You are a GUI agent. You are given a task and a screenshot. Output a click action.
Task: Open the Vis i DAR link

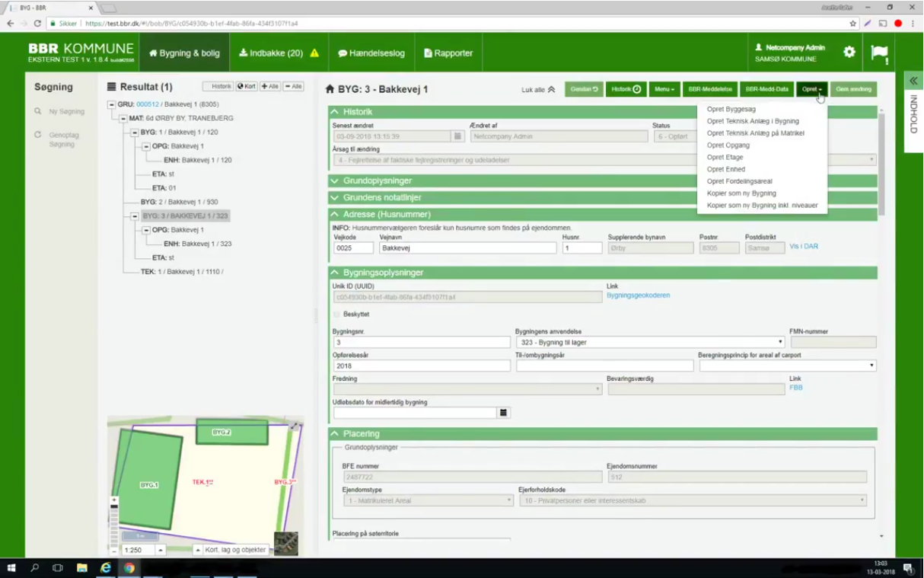pyautogui.click(x=804, y=247)
